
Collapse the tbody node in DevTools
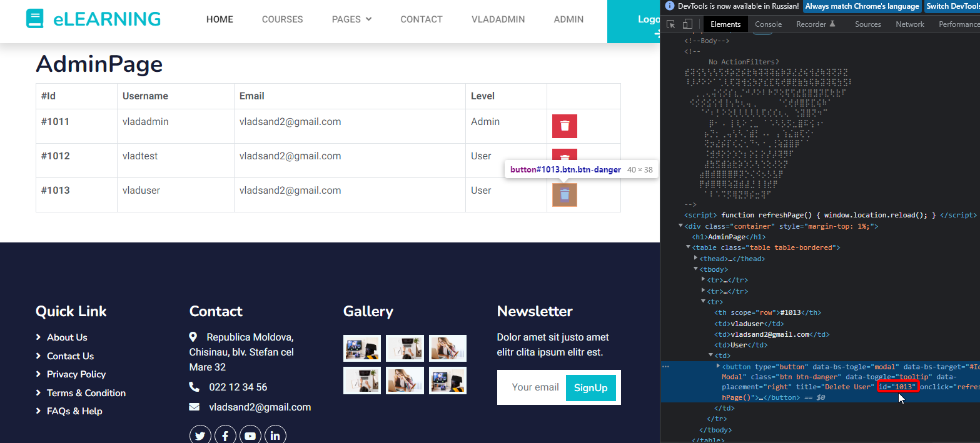[696, 269]
